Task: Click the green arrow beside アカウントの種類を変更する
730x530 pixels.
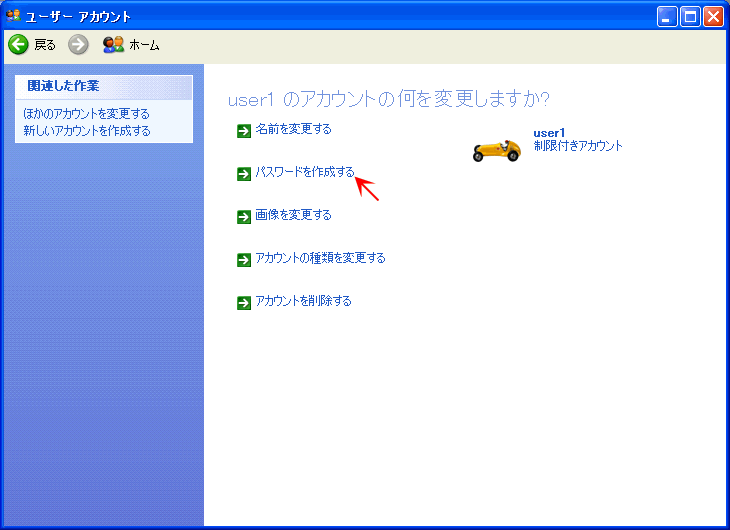Action: (244, 259)
